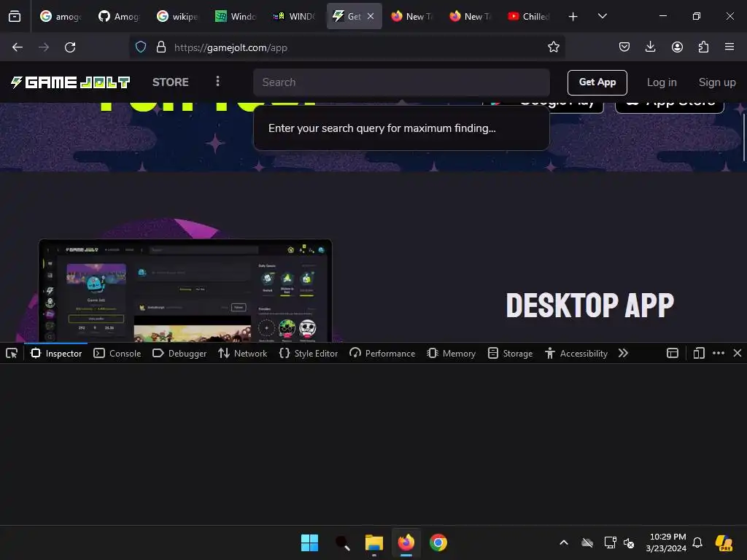747x560 pixels.
Task: Close the developer tools panel
Action: (738, 354)
